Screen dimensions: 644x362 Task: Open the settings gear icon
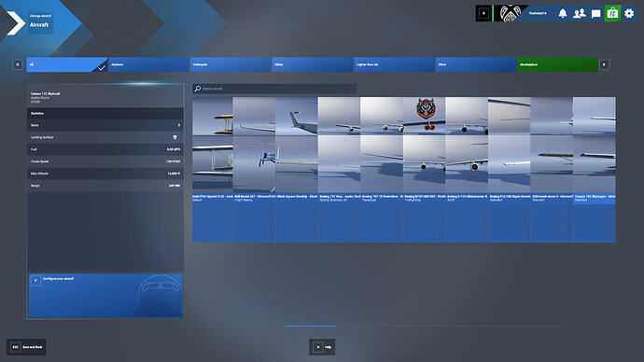pyautogui.click(x=629, y=14)
